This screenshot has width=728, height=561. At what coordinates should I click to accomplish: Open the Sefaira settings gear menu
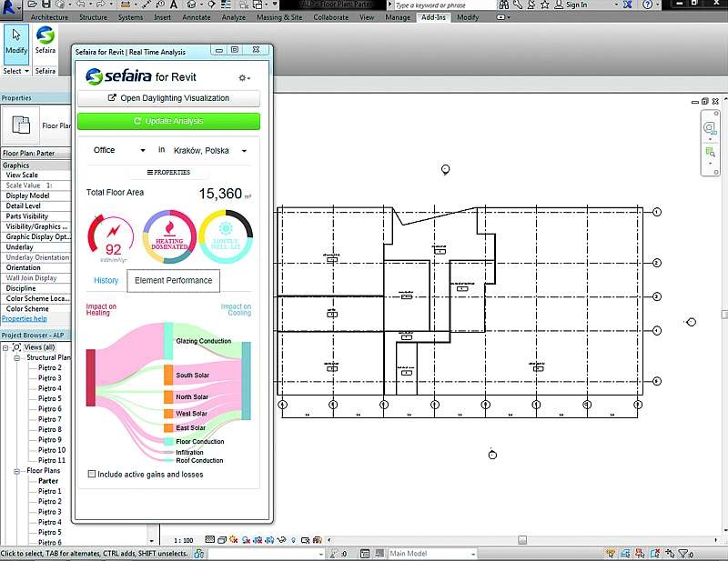[x=244, y=78]
